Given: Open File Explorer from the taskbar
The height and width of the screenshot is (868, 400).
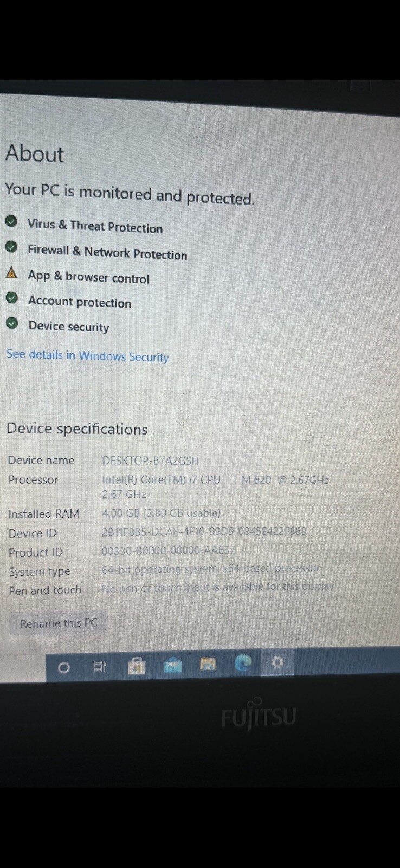Looking at the screenshot, I should [x=208, y=664].
